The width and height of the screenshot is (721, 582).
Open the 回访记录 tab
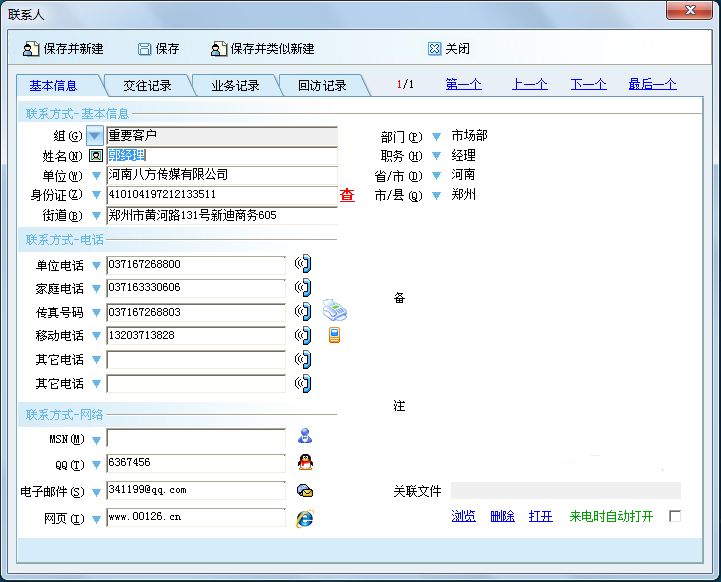(321, 86)
